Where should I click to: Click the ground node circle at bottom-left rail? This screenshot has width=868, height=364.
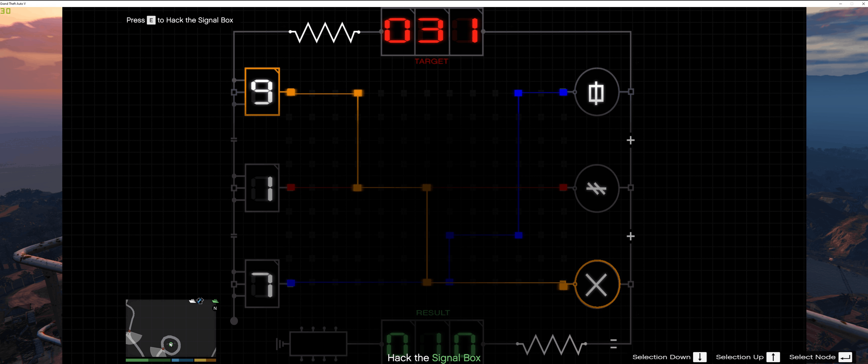pos(234,321)
